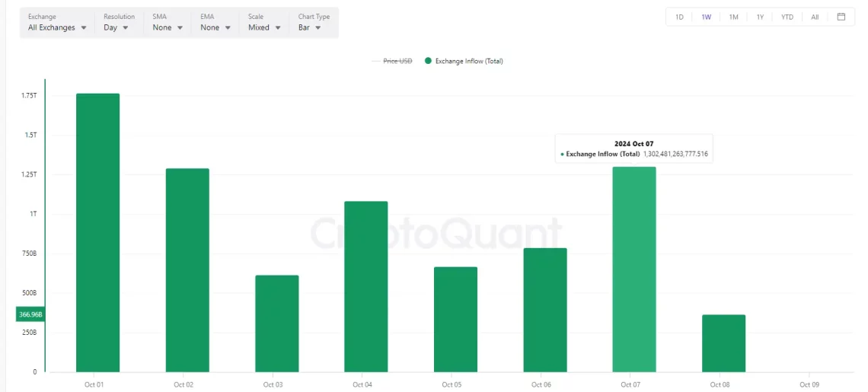Open the Exchange dropdown (All Exchanges)
Image resolution: width=868 pixels, height=392 pixels.
[x=57, y=27]
